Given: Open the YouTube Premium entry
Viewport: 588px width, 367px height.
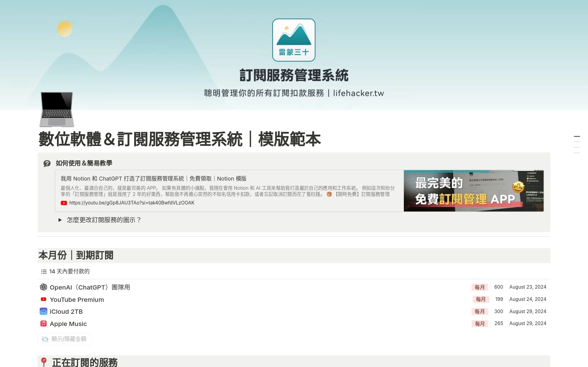Looking at the screenshot, I should (77, 300).
